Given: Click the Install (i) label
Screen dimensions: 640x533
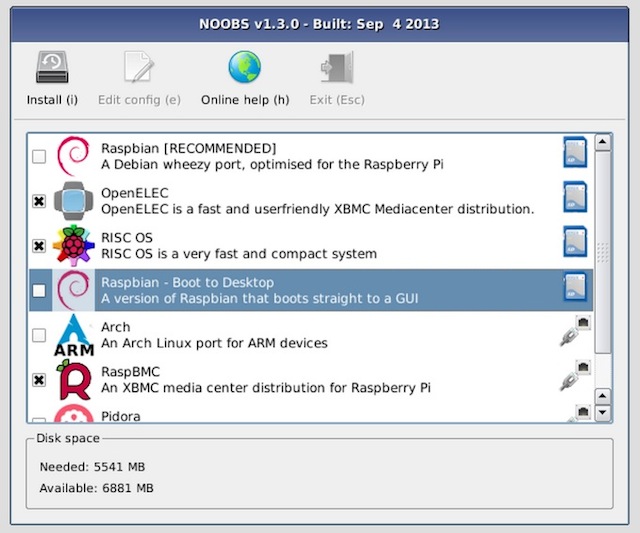Looking at the screenshot, I should coord(52,100).
